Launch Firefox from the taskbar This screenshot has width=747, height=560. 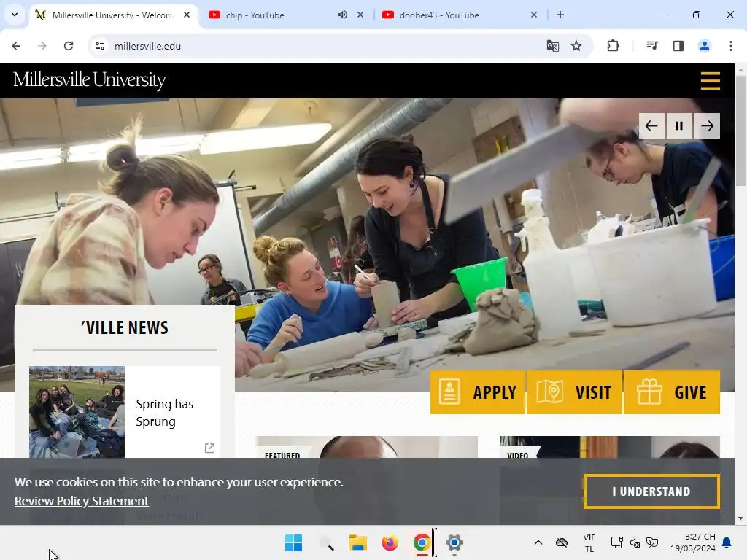pyautogui.click(x=390, y=542)
